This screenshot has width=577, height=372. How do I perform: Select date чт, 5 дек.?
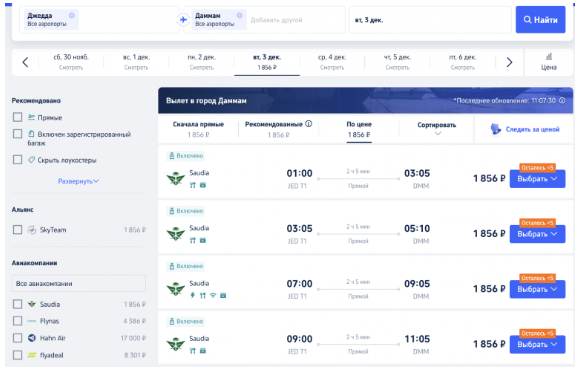pyautogui.click(x=397, y=62)
